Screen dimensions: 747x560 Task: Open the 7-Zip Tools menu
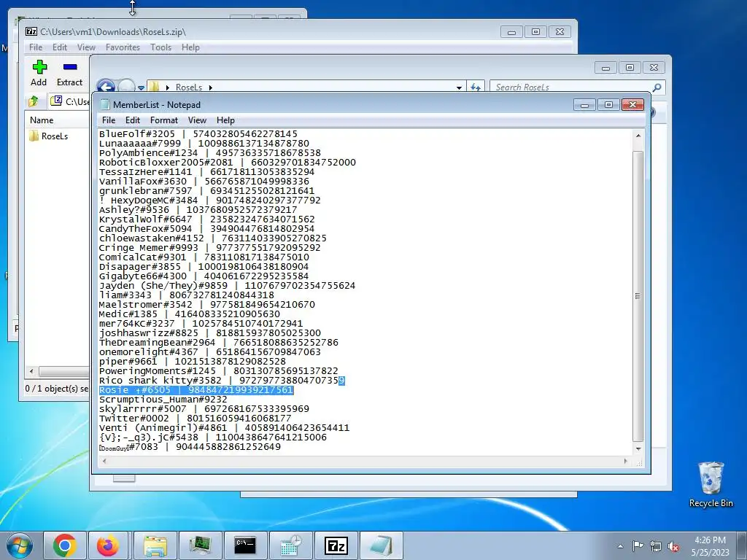tap(160, 47)
